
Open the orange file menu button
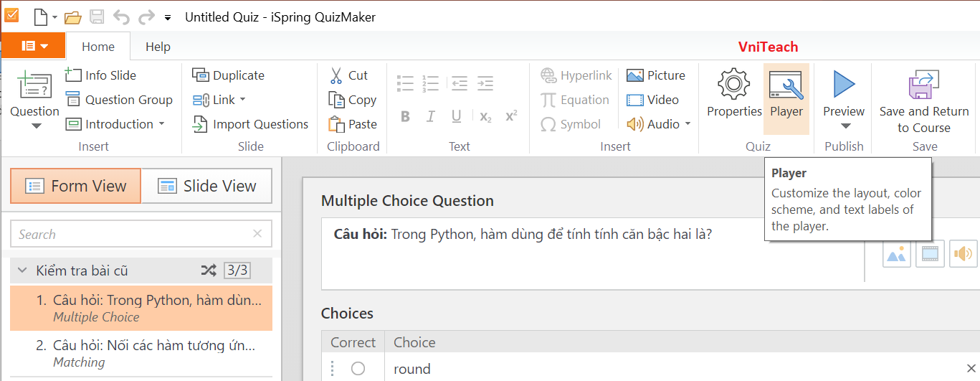34,46
